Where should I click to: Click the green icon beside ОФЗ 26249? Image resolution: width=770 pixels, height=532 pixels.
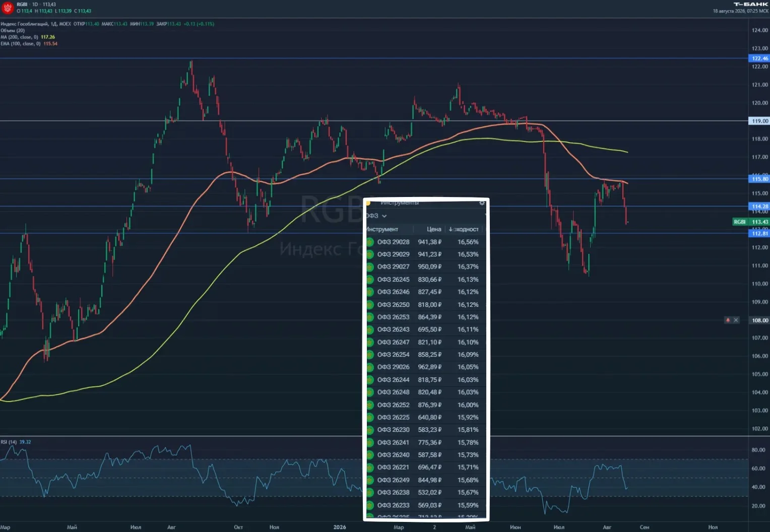pyautogui.click(x=370, y=480)
